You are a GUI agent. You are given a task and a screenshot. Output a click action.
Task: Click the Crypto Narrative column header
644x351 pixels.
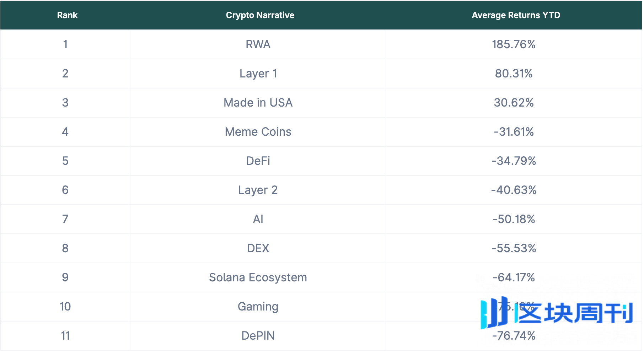tap(260, 15)
